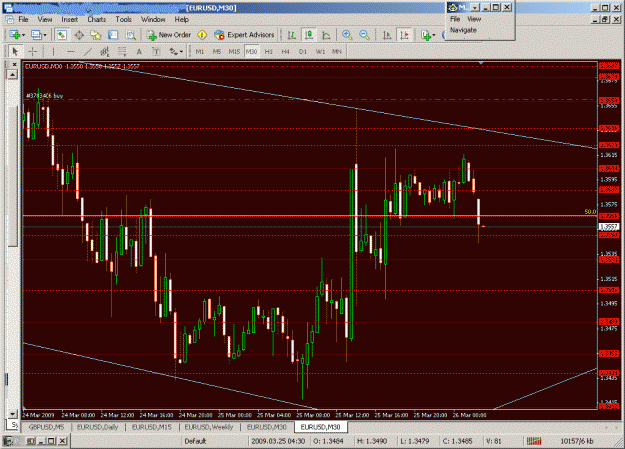Screen dimensions: 625x449
Task: Open the Help menu
Action: click(x=181, y=19)
